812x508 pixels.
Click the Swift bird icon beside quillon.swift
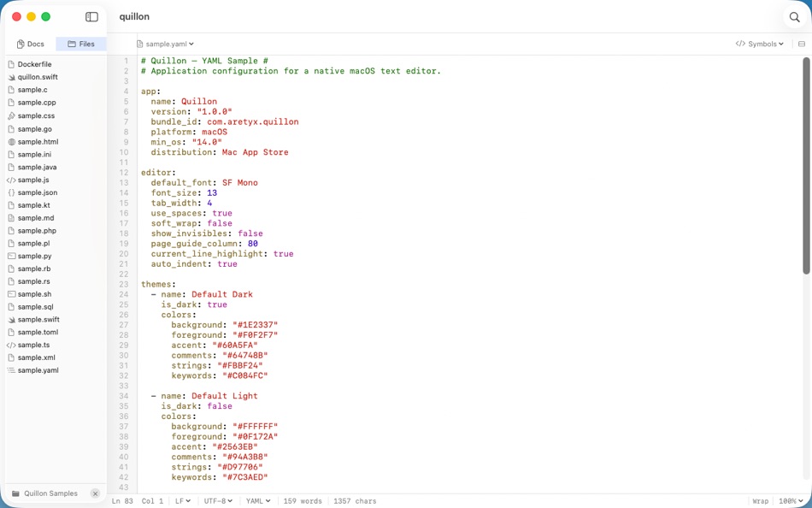click(12, 76)
